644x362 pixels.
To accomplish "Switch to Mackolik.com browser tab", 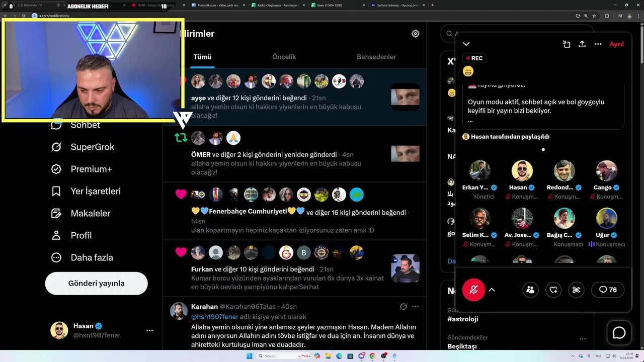I will [219, 5].
